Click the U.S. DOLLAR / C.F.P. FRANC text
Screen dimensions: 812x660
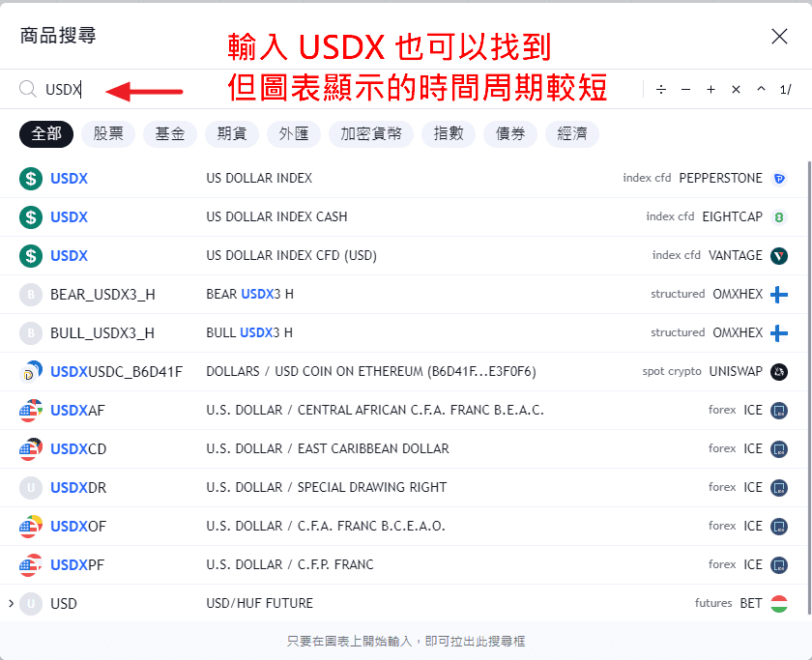point(289,564)
